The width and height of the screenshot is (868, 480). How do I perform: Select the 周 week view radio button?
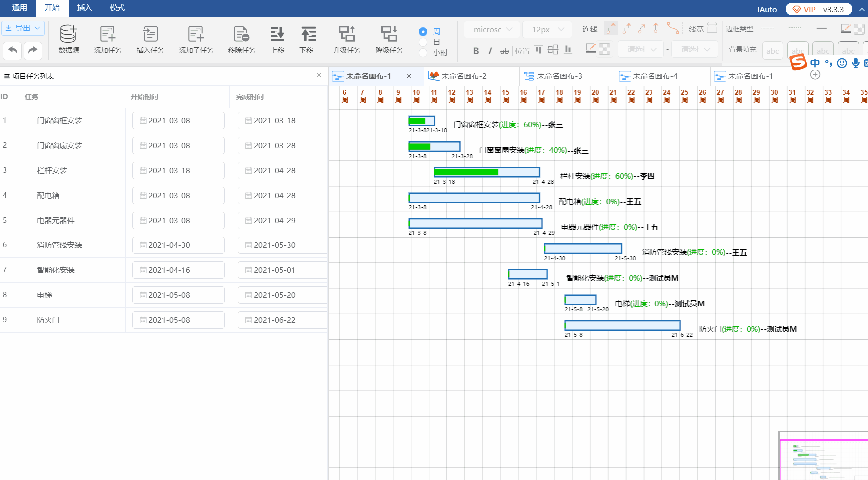(423, 32)
